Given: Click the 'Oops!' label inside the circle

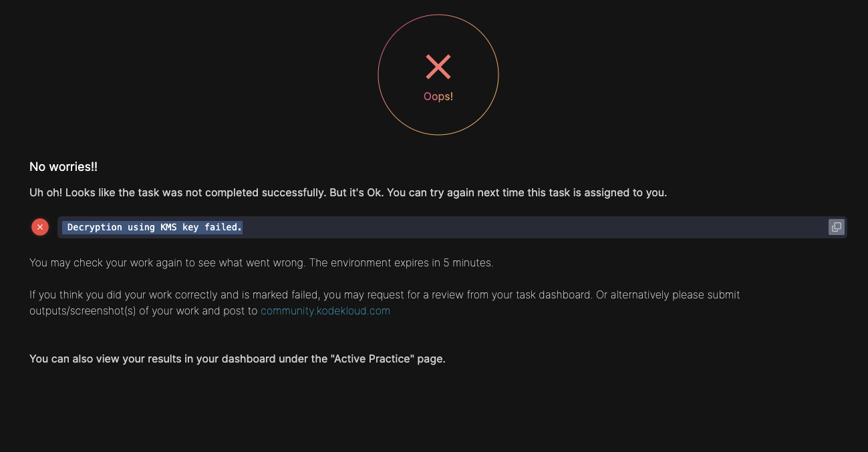Looking at the screenshot, I should 438,96.
